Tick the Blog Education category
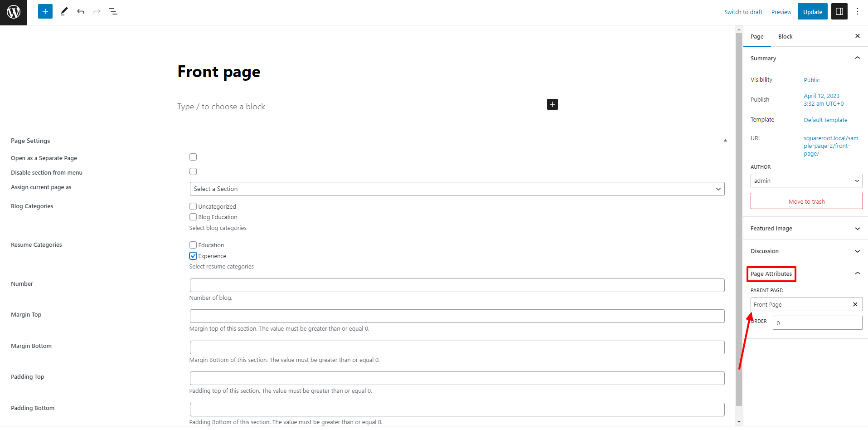The height and width of the screenshot is (430, 868). pyautogui.click(x=193, y=217)
